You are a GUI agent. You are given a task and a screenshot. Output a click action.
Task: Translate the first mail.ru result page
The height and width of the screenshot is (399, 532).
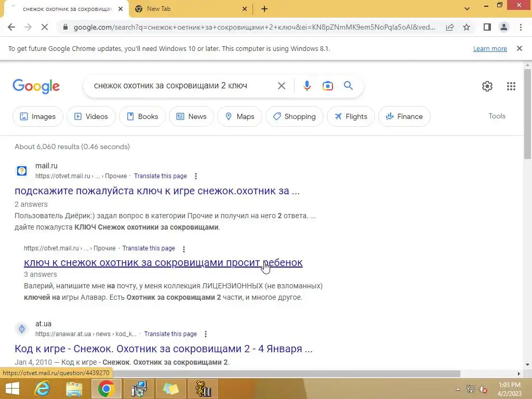[161, 176]
